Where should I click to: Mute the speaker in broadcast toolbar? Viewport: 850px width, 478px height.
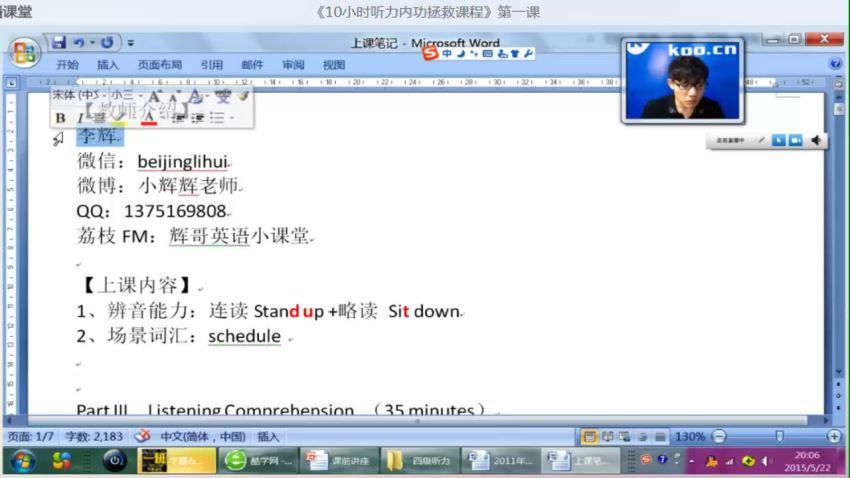pyautogui.click(x=816, y=140)
